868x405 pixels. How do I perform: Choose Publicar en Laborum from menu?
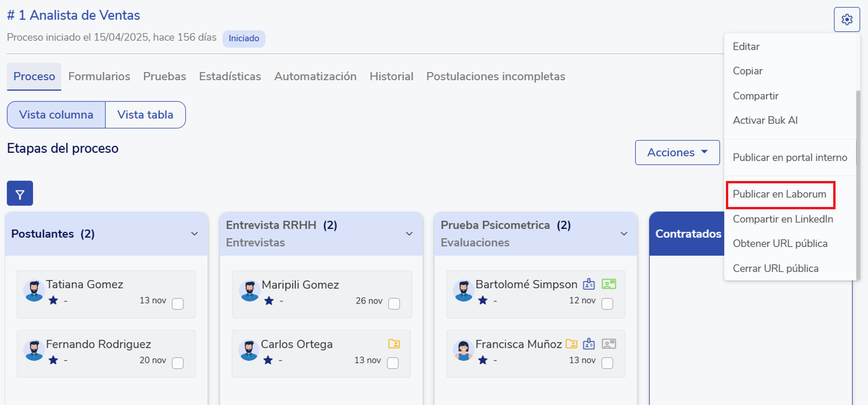point(779,194)
